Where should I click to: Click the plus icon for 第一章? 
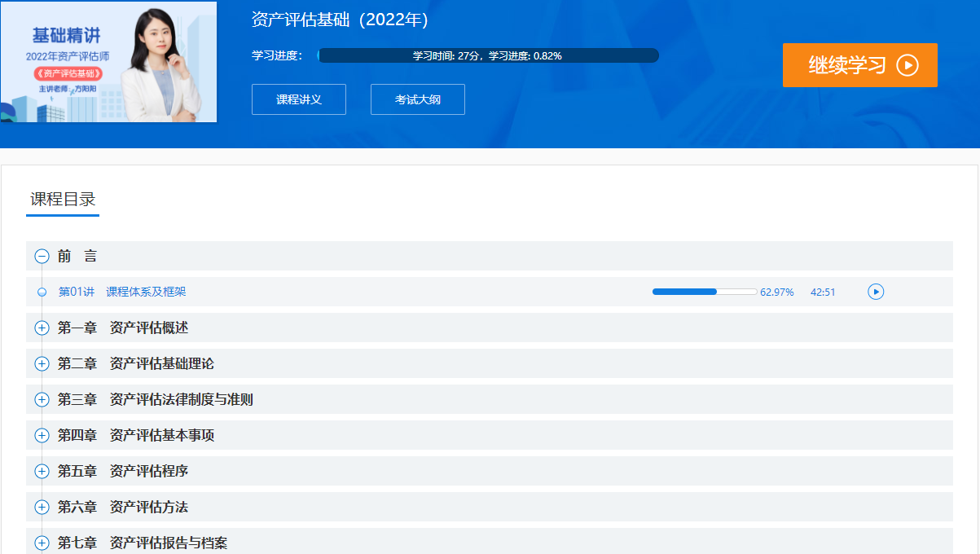click(42, 327)
